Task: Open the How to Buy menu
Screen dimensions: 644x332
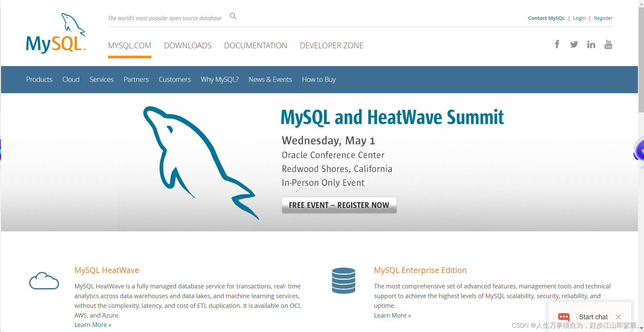Action: tap(319, 79)
